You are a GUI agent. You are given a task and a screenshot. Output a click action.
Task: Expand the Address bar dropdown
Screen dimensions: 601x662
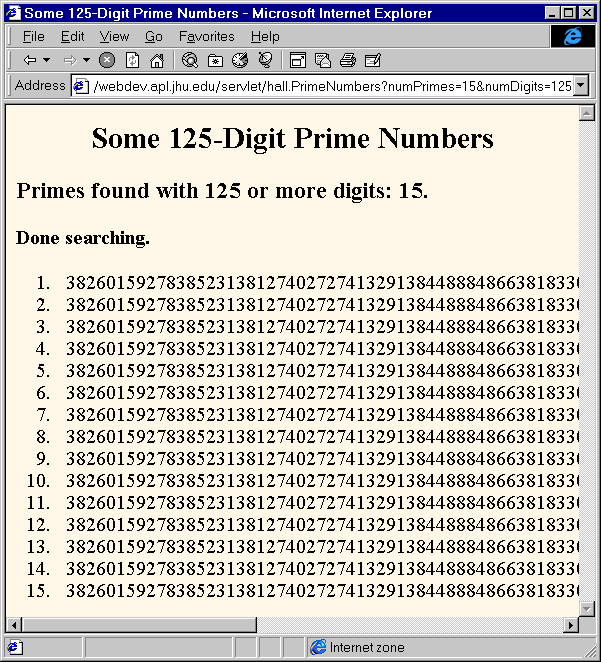point(582,86)
